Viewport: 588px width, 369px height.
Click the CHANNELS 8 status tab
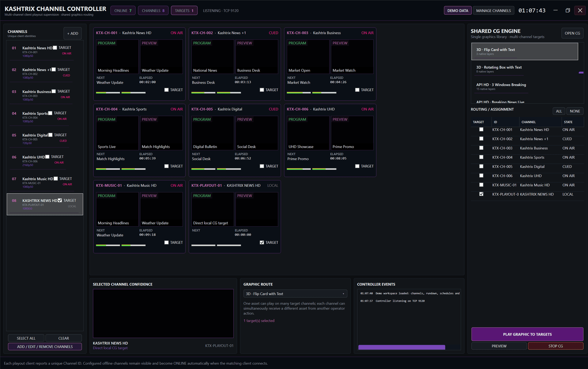(153, 10)
